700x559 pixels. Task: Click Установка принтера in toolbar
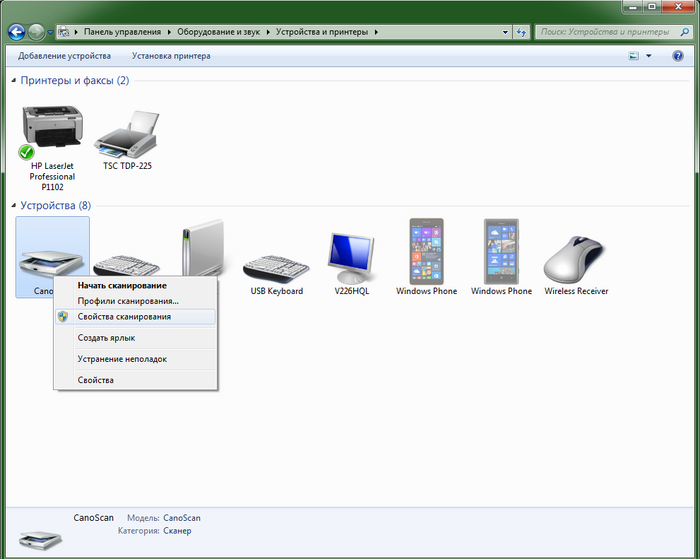171,56
